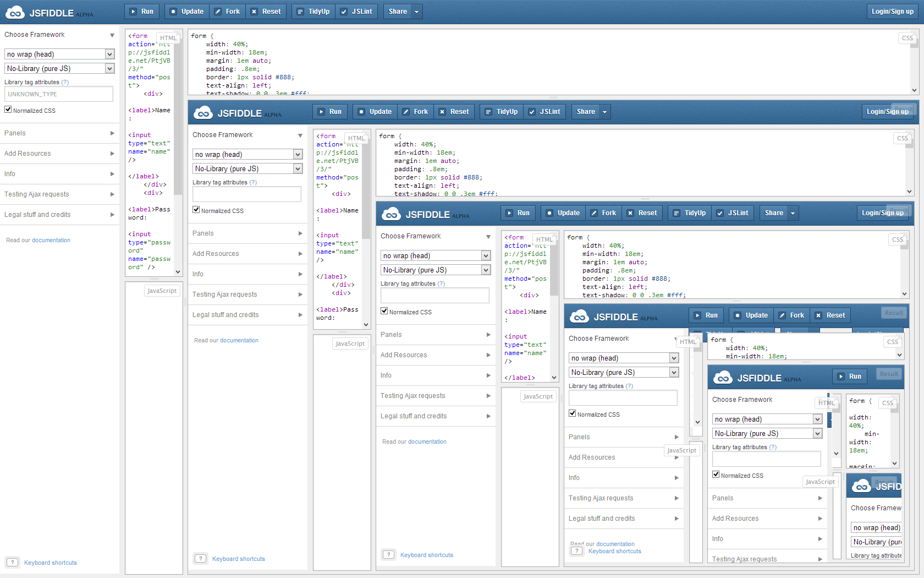The width and height of the screenshot is (924, 578).
Task: Open outermost 'No-Library (pure JS)' dropdown
Action: (59, 68)
